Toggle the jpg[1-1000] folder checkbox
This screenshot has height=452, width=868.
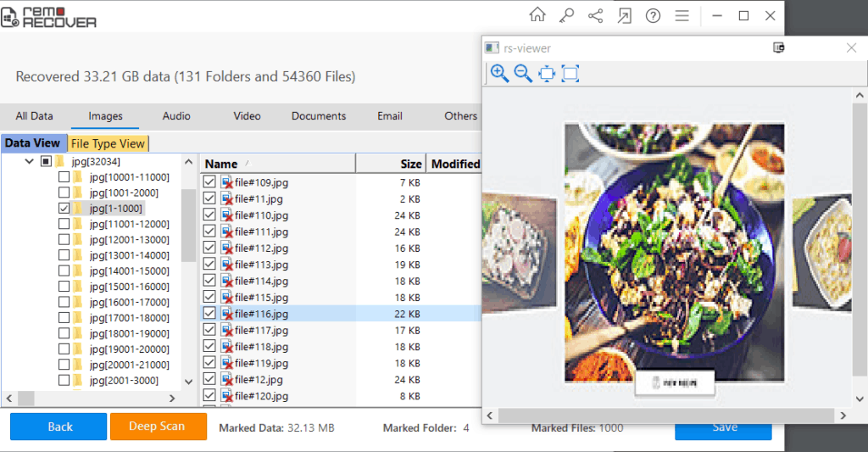[x=64, y=208]
